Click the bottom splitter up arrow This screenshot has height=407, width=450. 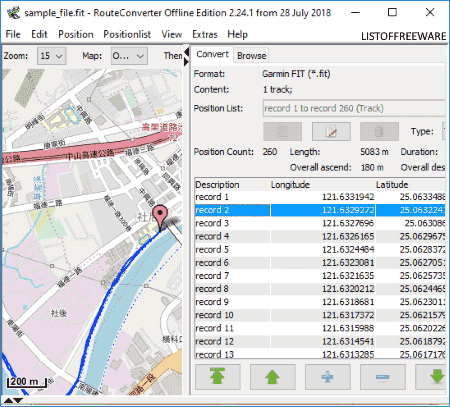8,400
